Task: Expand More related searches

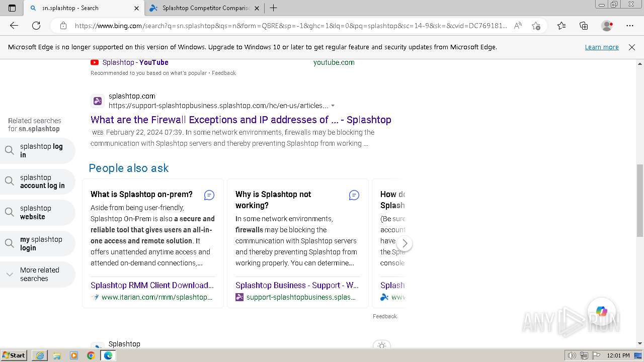Action: [x=38, y=274]
